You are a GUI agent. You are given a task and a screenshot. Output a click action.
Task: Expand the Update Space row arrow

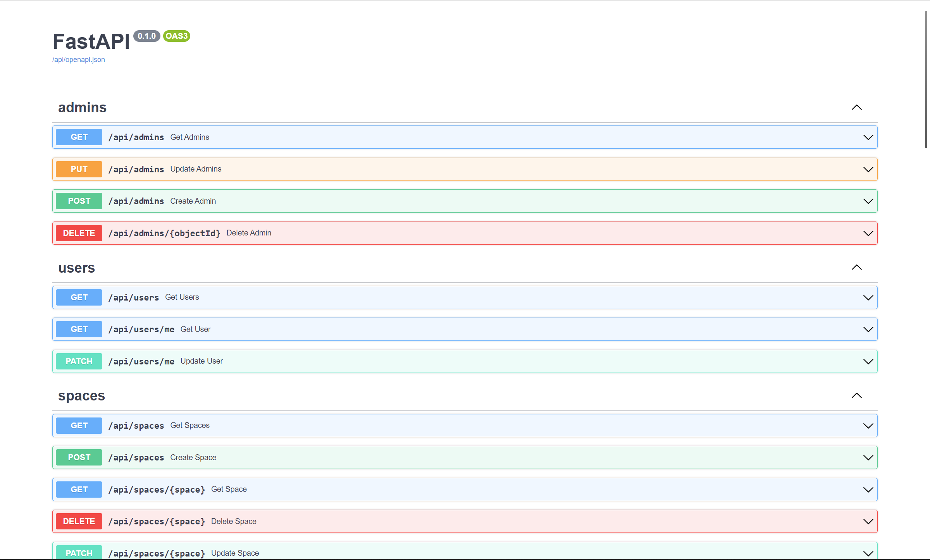pos(868,554)
